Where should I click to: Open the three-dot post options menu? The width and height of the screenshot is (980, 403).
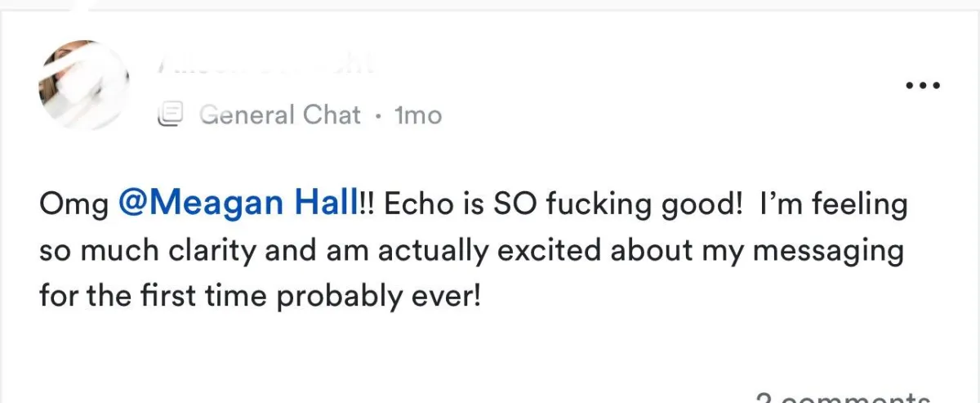pos(924,85)
